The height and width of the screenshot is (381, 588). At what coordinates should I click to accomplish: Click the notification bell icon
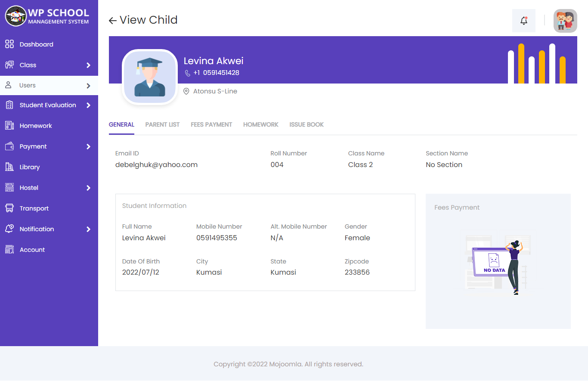[x=523, y=20]
